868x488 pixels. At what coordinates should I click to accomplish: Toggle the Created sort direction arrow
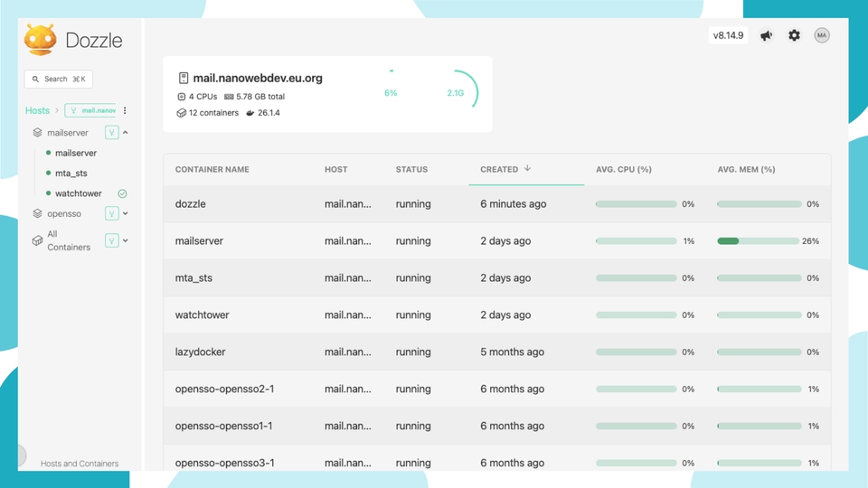pyautogui.click(x=527, y=168)
